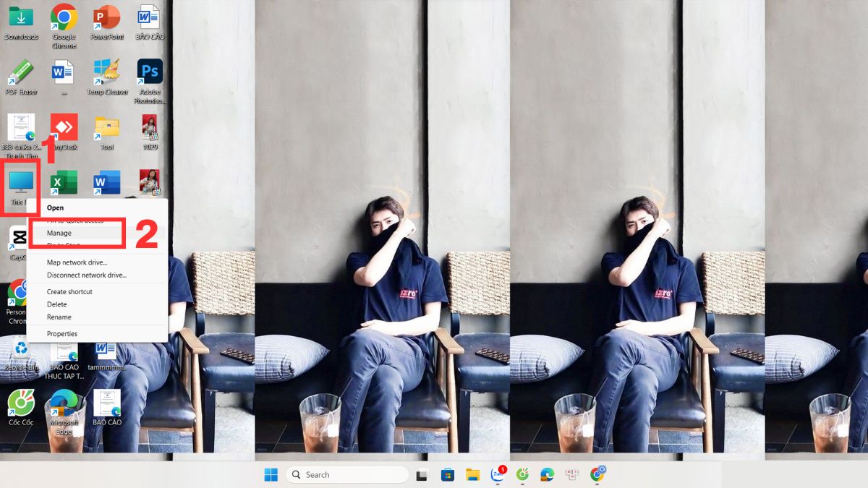Open File Explorer from the taskbar
868x488 pixels.
(472, 475)
